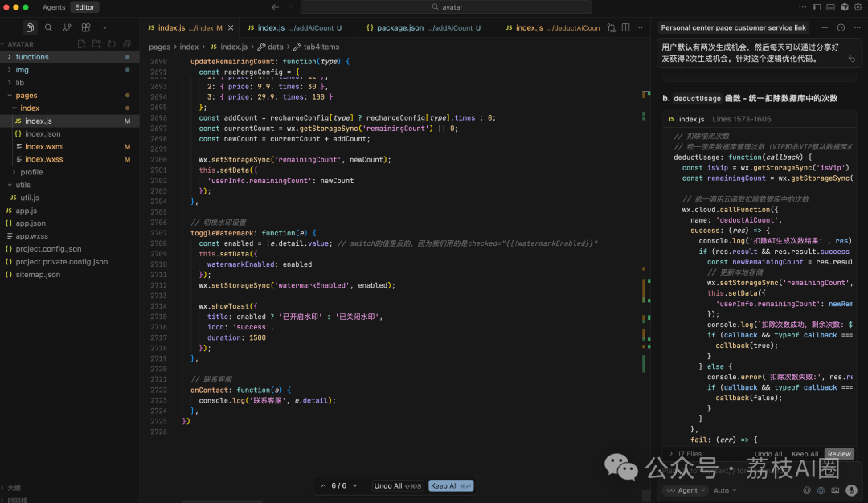The image size is (868, 503).
Task: Start a new chat with the plus icon
Action: 825,27
